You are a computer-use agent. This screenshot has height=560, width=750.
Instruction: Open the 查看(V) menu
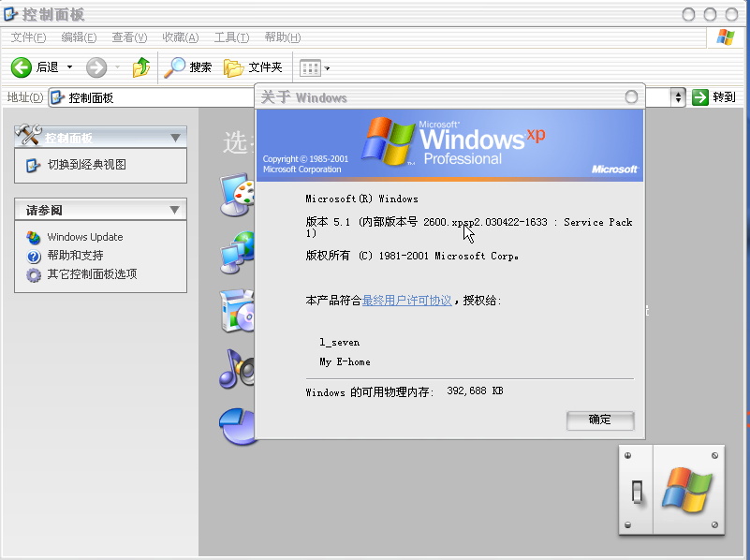click(x=129, y=37)
